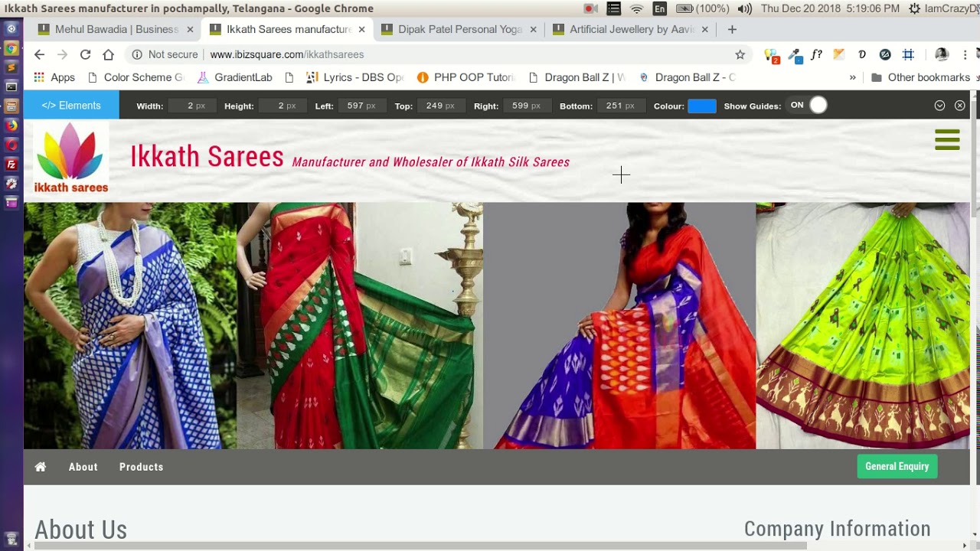Toggle the Elements mode button
Viewport: 980px width, 551px height.
click(x=71, y=106)
